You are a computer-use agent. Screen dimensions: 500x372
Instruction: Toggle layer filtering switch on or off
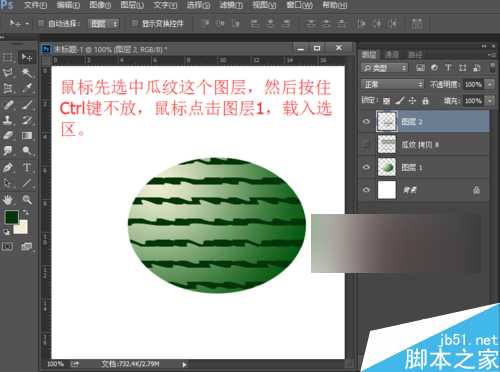tap(492, 68)
